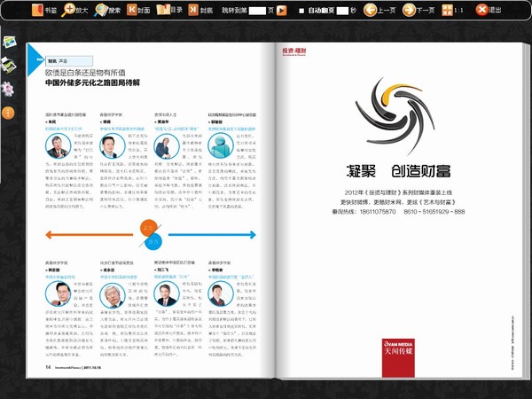
Task: Click the page number 14 at the bottom
Action: [x=48, y=367]
